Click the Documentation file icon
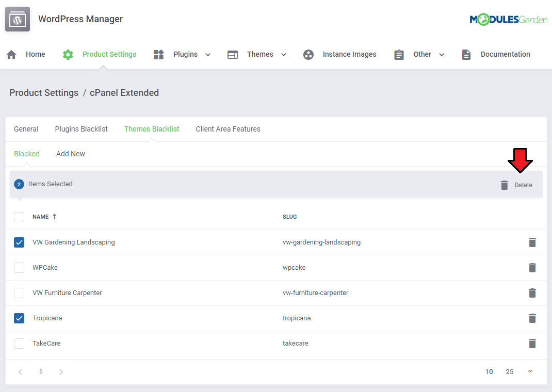Image resolution: width=552 pixels, height=392 pixels. coord(466,55)
